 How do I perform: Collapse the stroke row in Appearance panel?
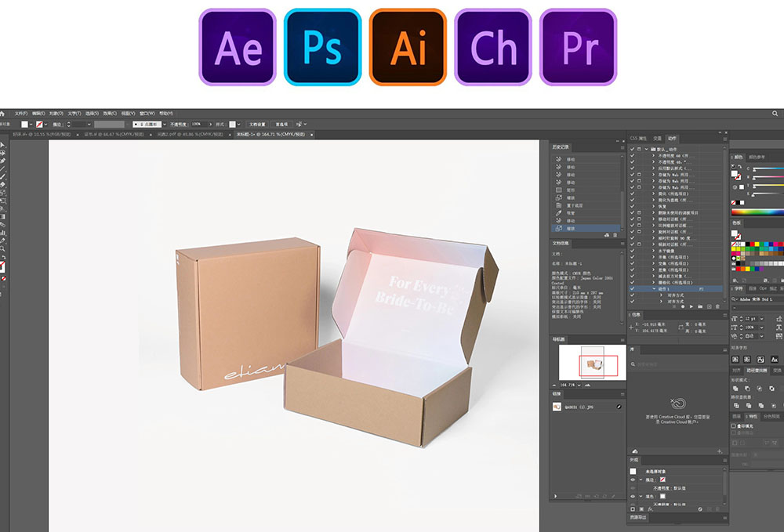coord(641,480)
